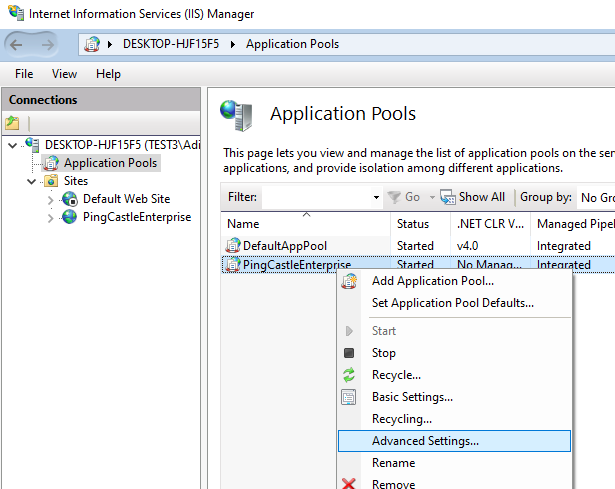Sort by the Managed Pipeline column header
The height and width of the screenshot is (489, 615).
(573, 224)
